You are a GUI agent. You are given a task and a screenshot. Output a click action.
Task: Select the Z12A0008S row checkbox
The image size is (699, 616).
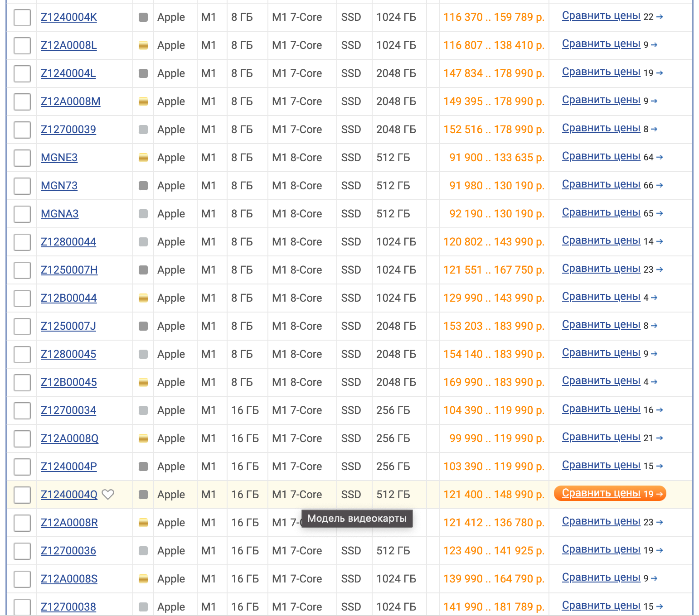(22, 579)
